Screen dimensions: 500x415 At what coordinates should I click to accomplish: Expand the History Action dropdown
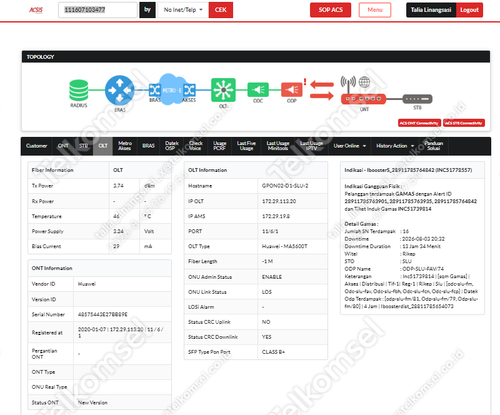395,146
